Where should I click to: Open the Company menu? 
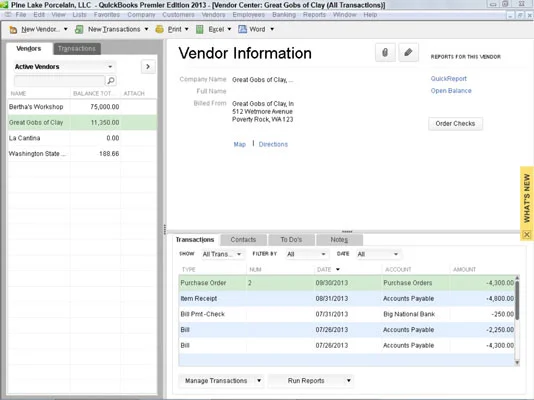tap(141, 15)
